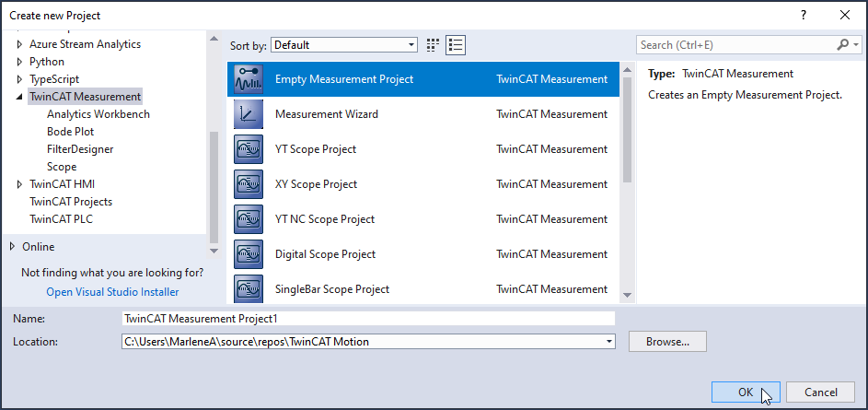Click the Measurement Wizard template icon
This screenshot has width=868, height=410.
[x=249, y=114]
